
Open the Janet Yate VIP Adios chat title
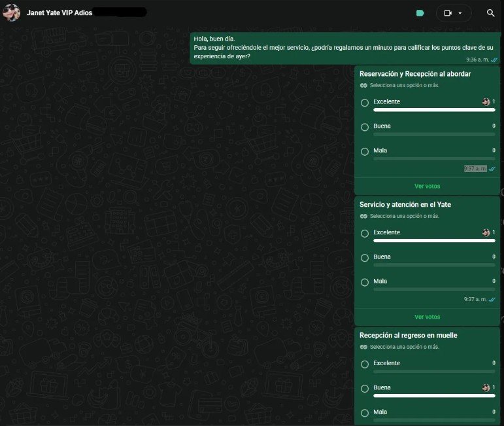coord(59,13)
